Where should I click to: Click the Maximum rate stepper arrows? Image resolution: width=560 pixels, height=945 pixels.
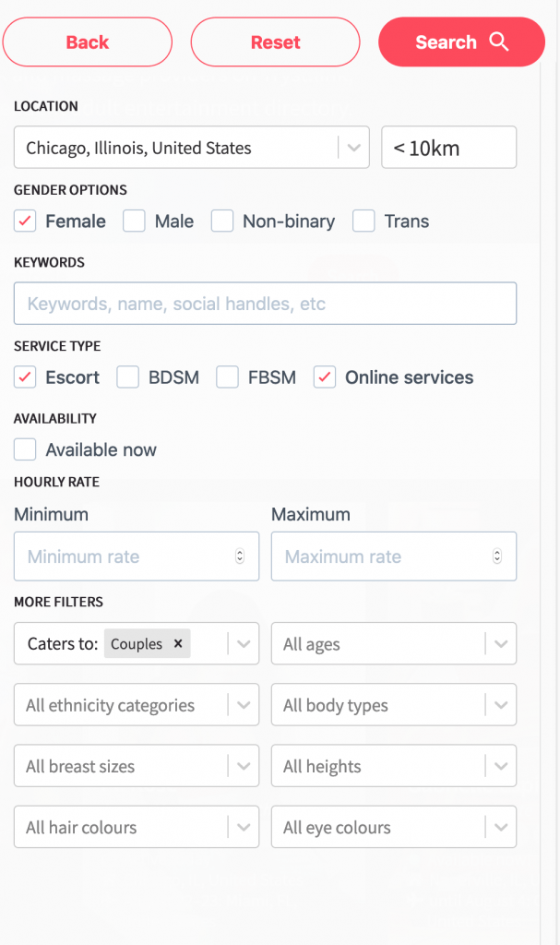[x=497, y=556]
